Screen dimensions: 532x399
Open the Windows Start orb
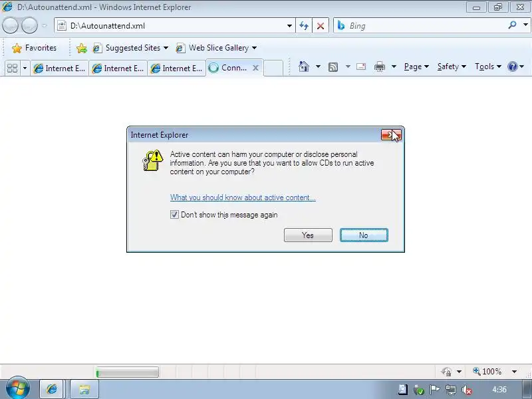pyautogui.click(x=17, y=389)
